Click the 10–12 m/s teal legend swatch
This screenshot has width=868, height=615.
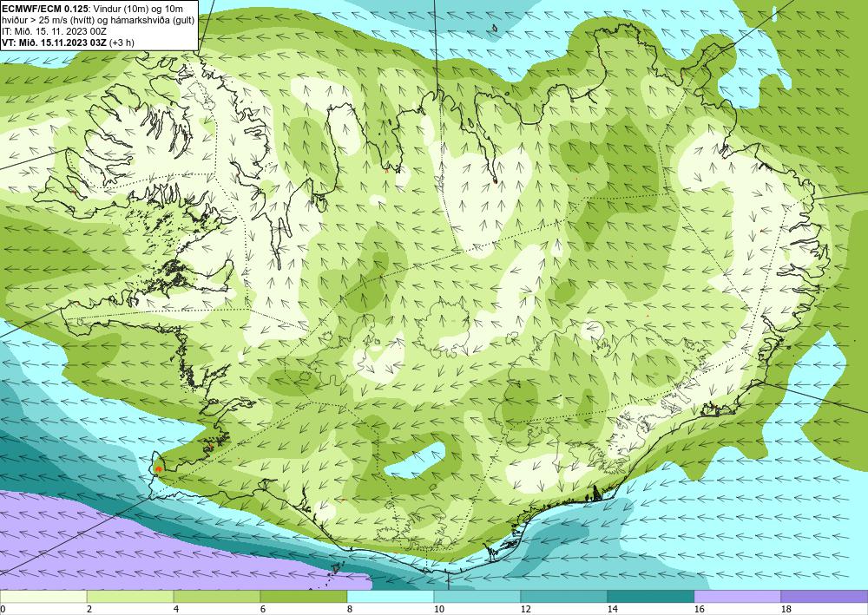pos(477,596)
